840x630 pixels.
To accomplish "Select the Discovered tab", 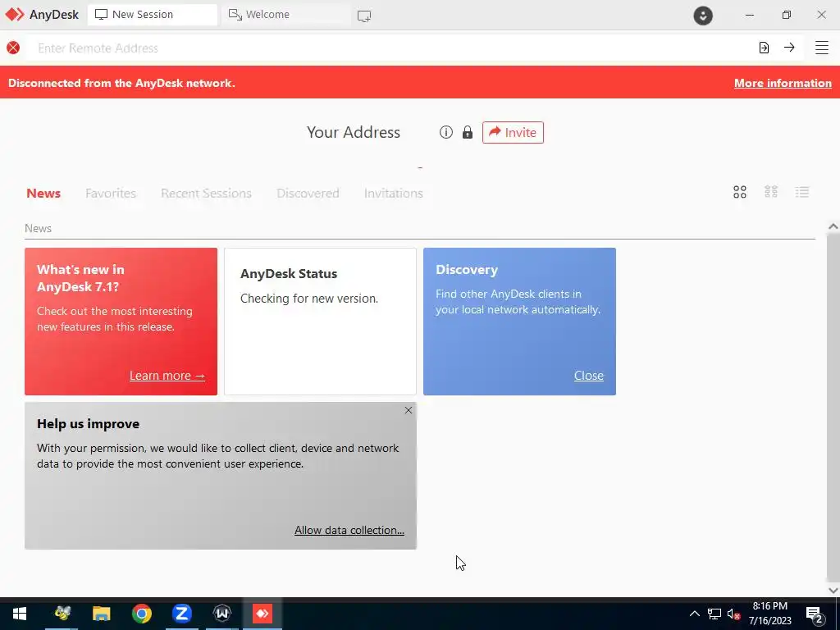I will click(x=308, y=193).
